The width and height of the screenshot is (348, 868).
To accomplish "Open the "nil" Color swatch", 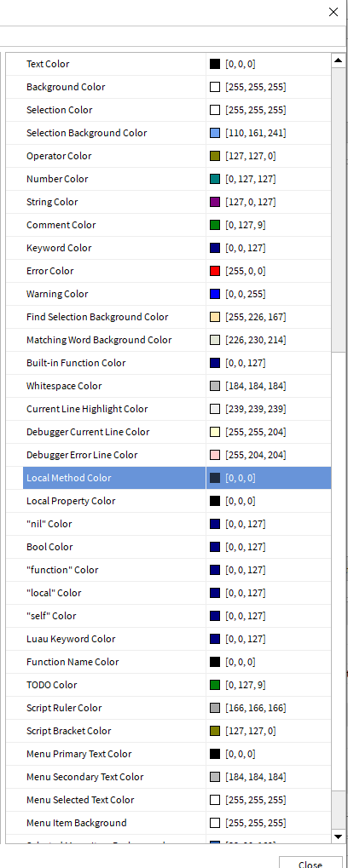I will [x=215, y=524].
